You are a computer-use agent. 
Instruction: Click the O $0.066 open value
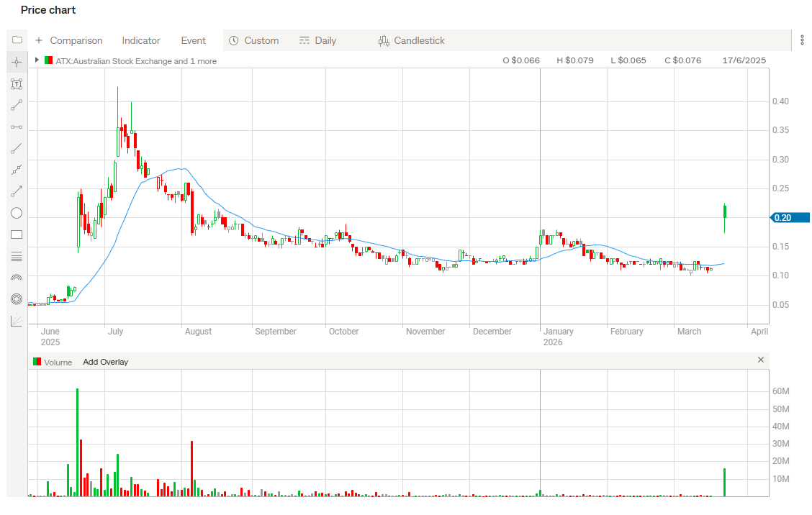[521, 60]
